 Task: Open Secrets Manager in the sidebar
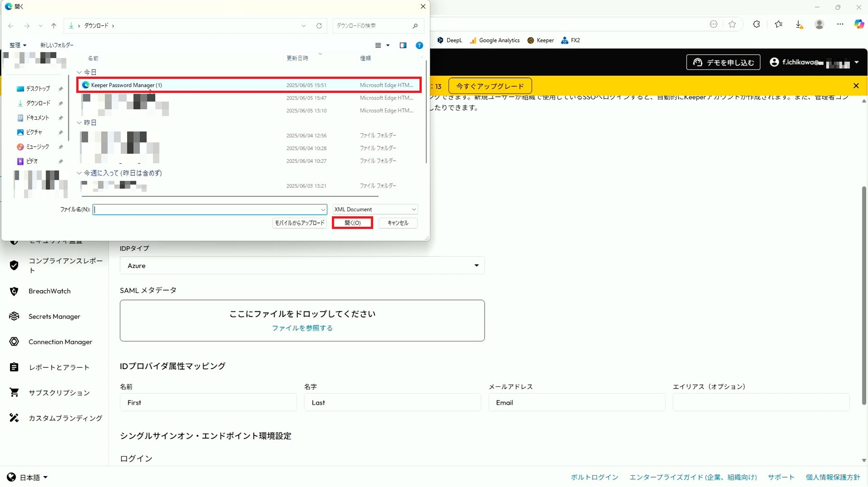(54, 317)
